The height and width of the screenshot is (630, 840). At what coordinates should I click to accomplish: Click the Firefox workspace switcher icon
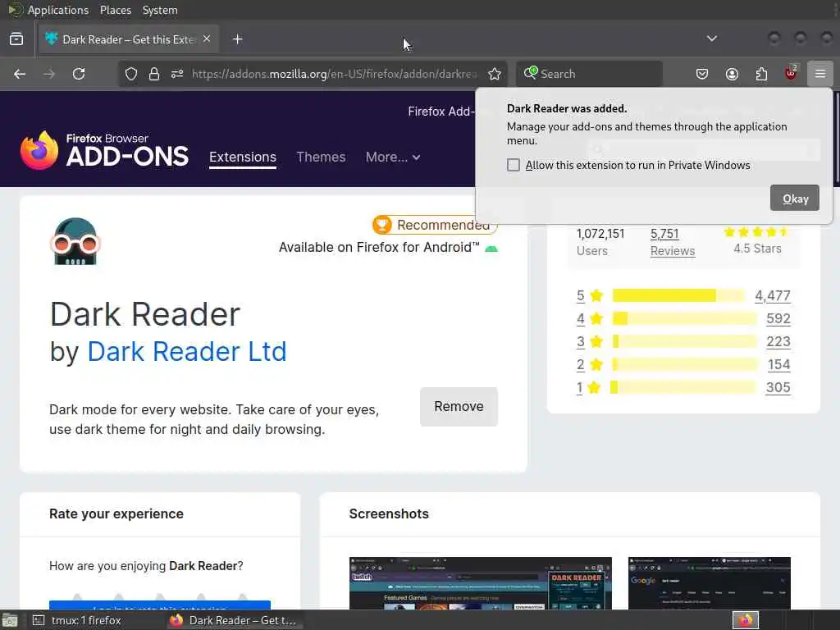745,620
